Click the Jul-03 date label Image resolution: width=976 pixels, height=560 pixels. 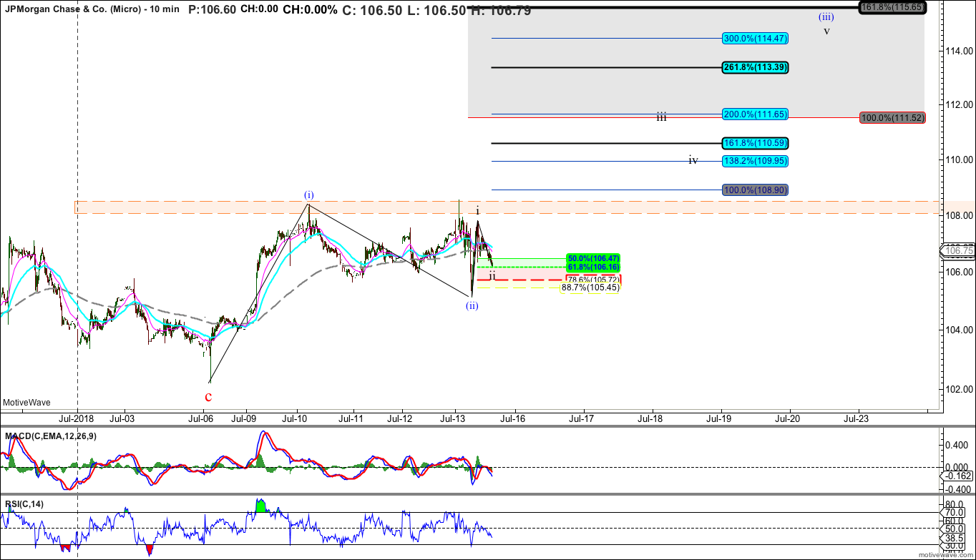tap(122, 418)
